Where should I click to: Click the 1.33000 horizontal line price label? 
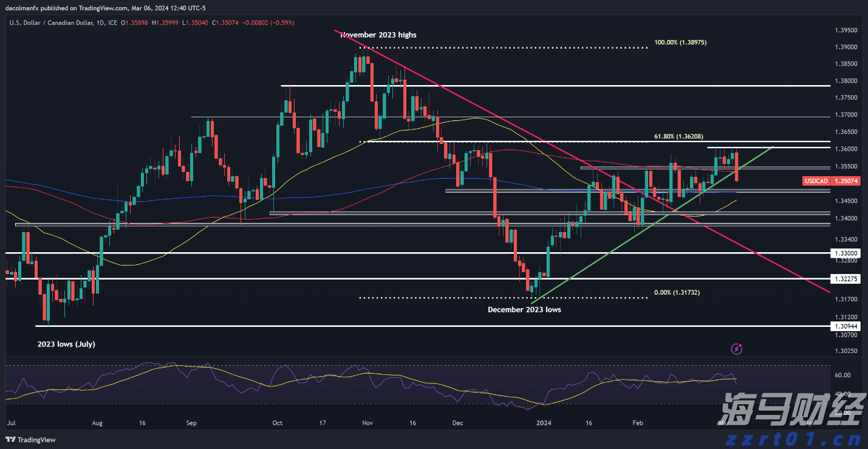846,253
